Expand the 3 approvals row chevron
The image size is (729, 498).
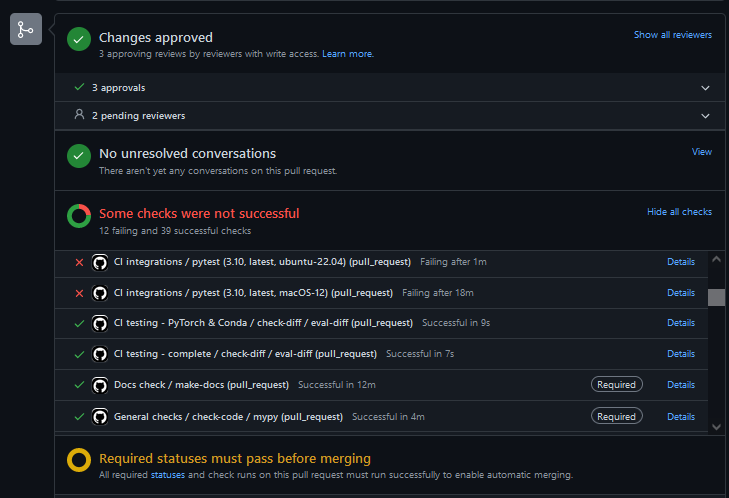click(x=705, y=88)
